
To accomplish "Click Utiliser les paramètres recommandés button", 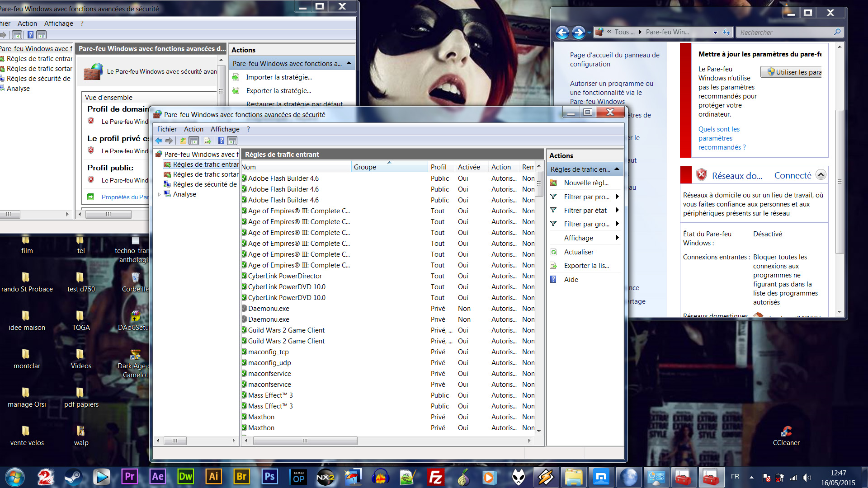I will click(x=791, y=72).
